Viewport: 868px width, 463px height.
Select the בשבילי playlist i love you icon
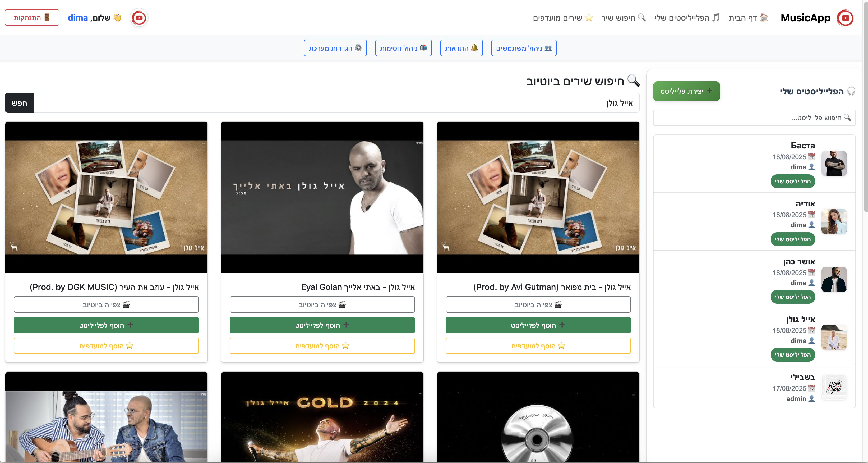834,387
